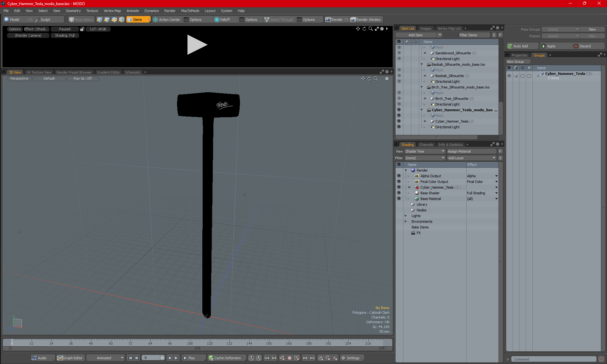Click frame 120 on the timeline
Viewport: 607px width, 364px height.
click(210, 341)
